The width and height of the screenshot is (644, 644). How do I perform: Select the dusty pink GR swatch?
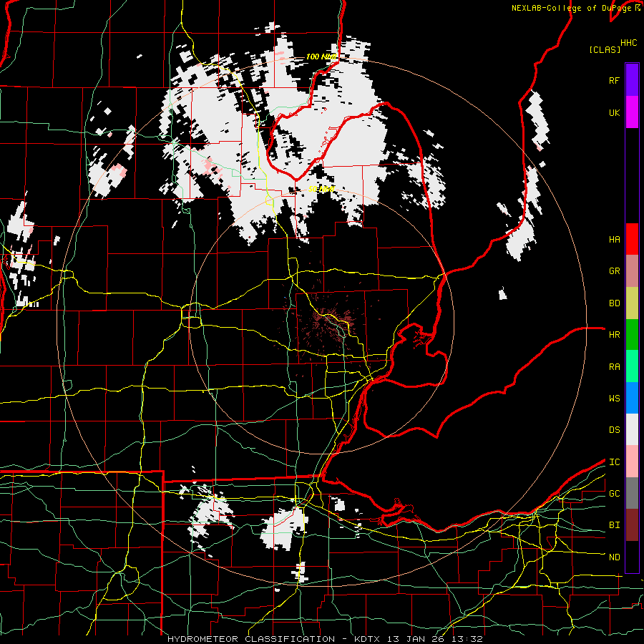point(632,271)
